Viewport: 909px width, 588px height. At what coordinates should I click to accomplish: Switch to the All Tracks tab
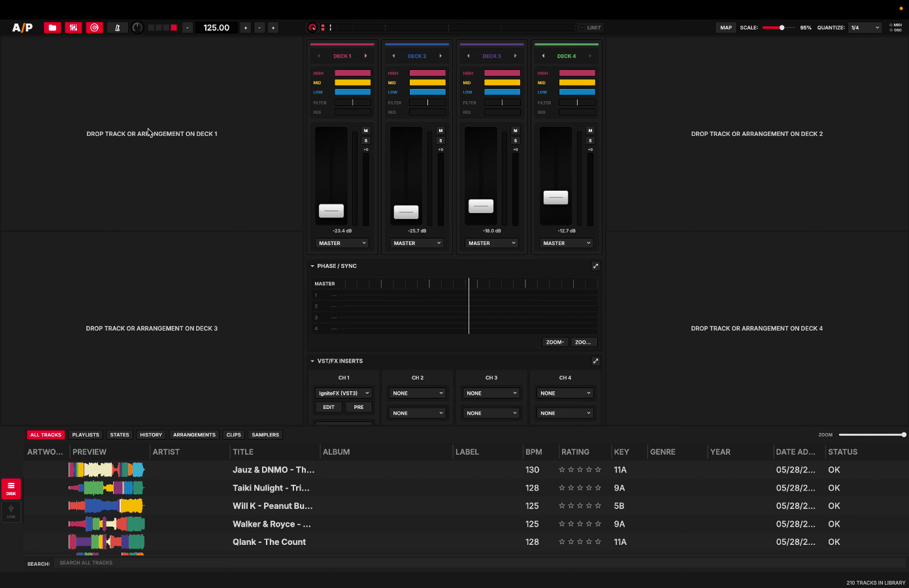click(x=46, y=434)
